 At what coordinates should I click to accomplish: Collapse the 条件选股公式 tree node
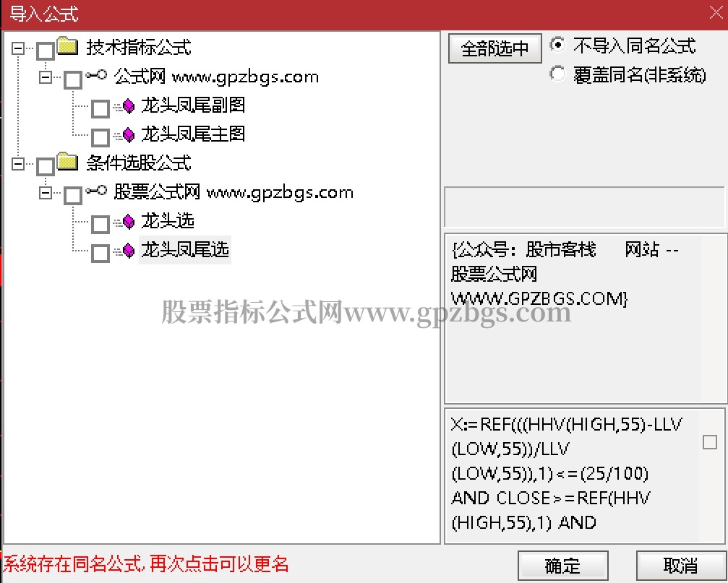(17, 164)
